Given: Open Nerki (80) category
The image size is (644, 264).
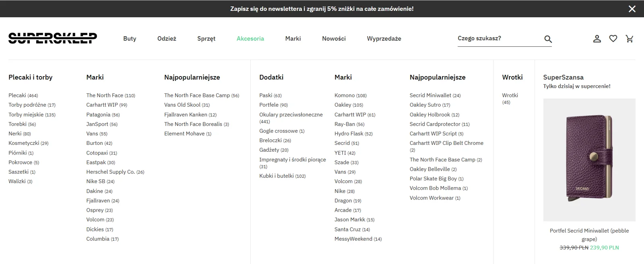Looking at the screenshot, I should 19,134.
